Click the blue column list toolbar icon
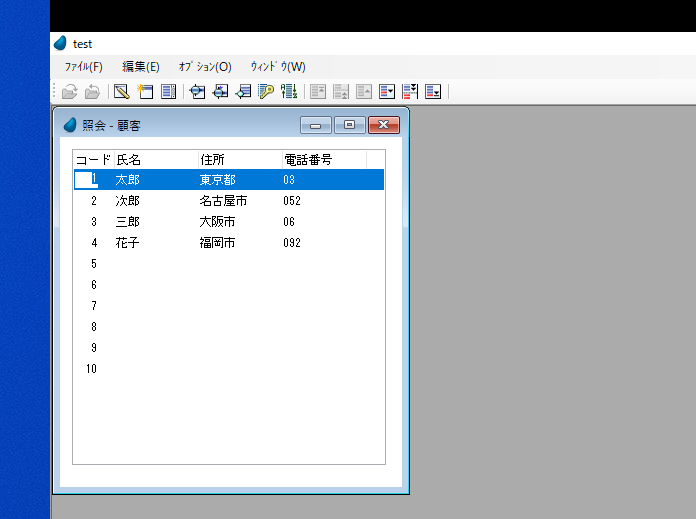The width and height of the screenshot is (696, 519). (168, 92)
